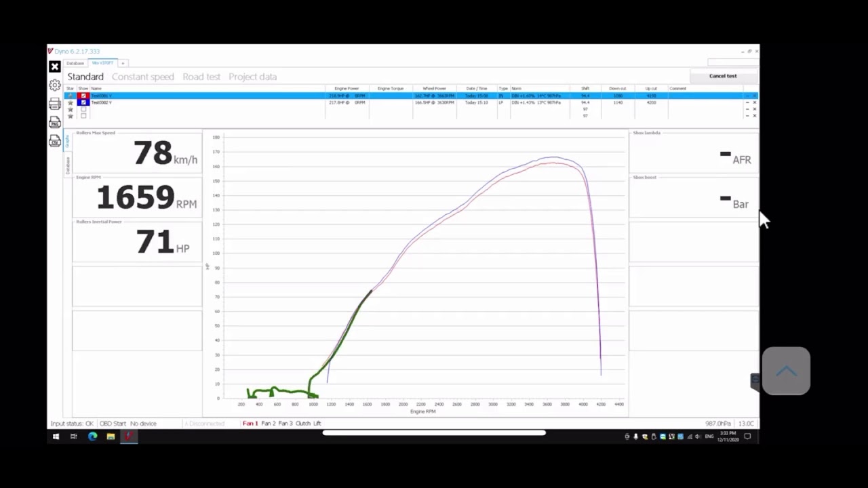Viewport: 868px width, 488px height.
Task: Click the Cancel test button
Action: point(723,76)
